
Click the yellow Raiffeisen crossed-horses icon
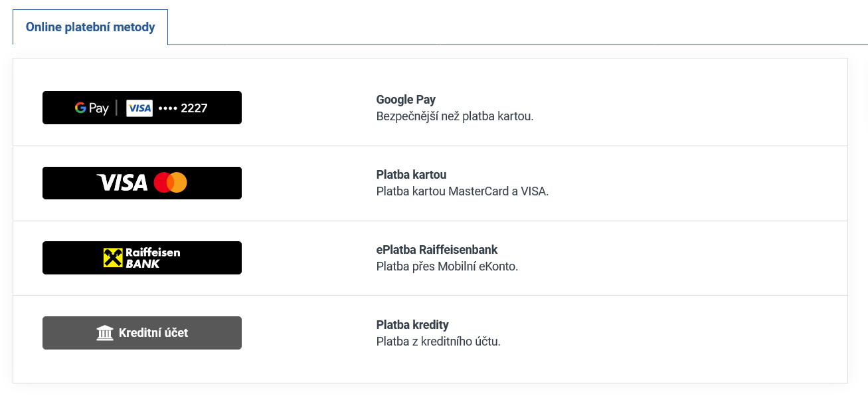click(x=113, y=258)
